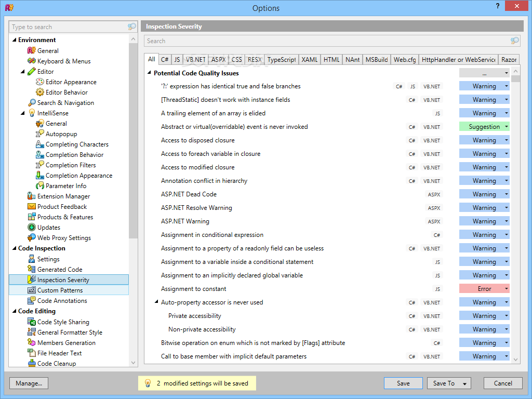The image size is (532, 399).
Task: Collapse the IntelliSense tree node
Action: pos(23,113)
